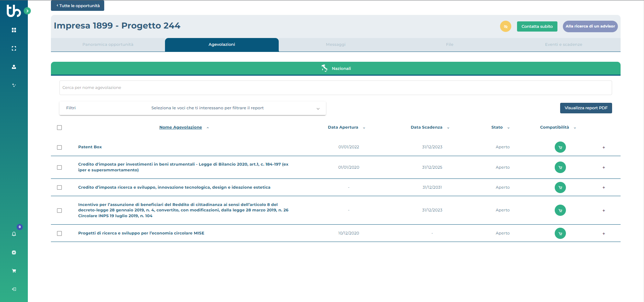Go back via Tutte le opportunità button
This screenshot has height=302, width=644.
(x=77, y=6)
